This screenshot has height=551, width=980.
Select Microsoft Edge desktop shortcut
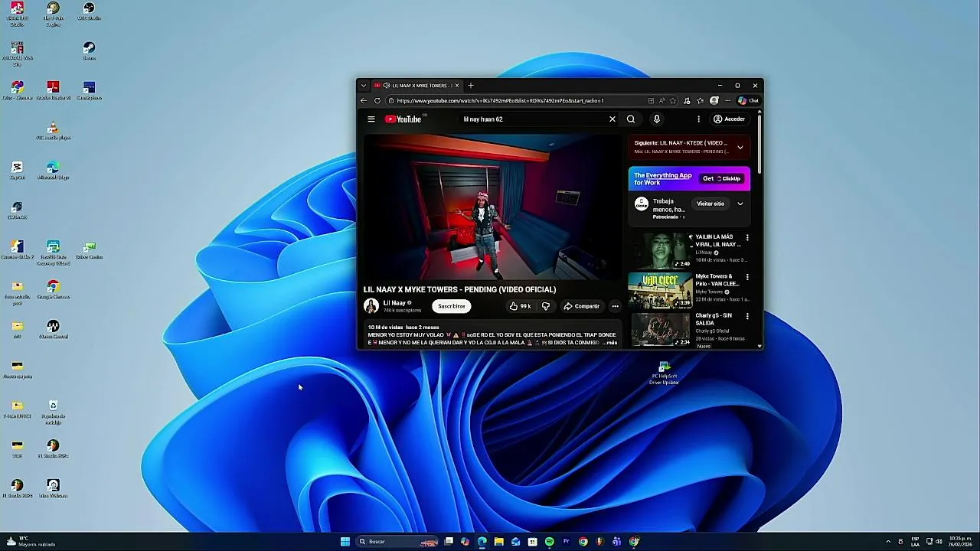[x=53, y=171]
